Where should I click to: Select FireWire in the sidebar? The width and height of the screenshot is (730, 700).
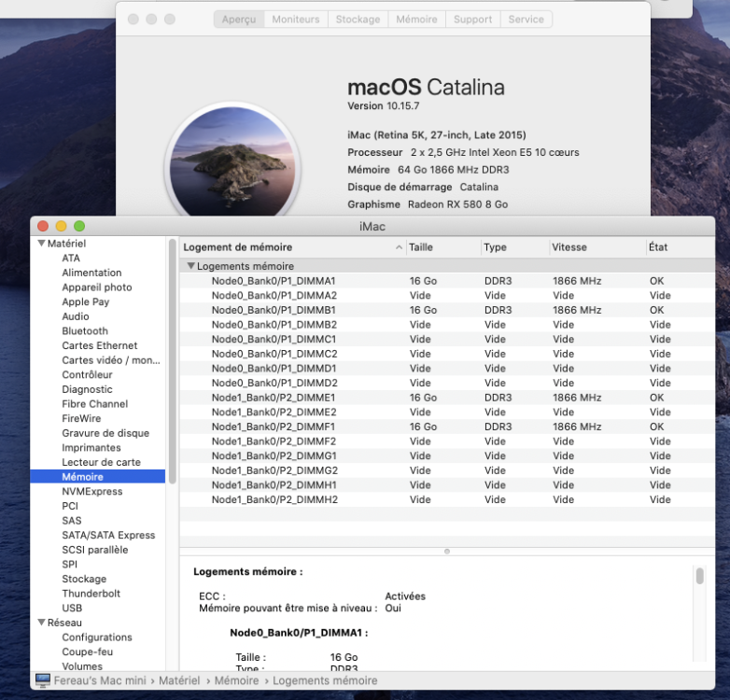[81, 418]
